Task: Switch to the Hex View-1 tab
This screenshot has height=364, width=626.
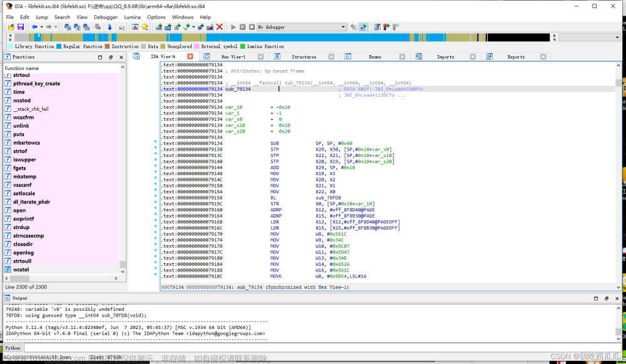Action: coord(233,57)
